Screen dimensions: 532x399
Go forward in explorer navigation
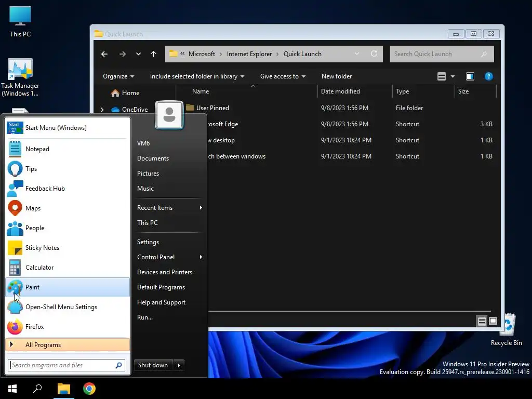click(123, 54)
